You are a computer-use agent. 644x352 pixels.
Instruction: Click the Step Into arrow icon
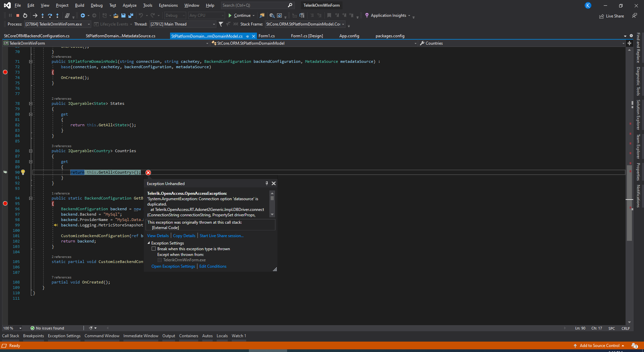point(43,15)
